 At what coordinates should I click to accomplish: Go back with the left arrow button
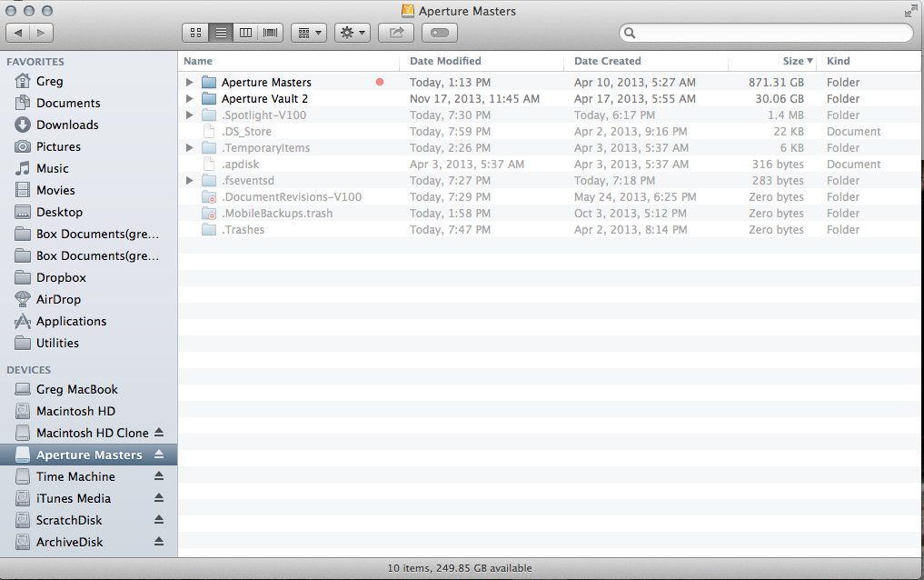(17, 33)
